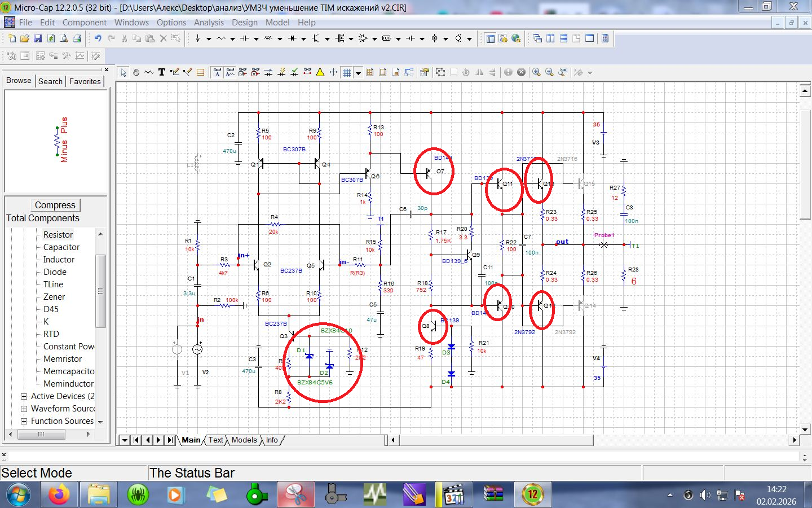The width and height of the screenshot is (812, 508).
Task: Expand the Active Devices tree node
Action: point(24,396)
